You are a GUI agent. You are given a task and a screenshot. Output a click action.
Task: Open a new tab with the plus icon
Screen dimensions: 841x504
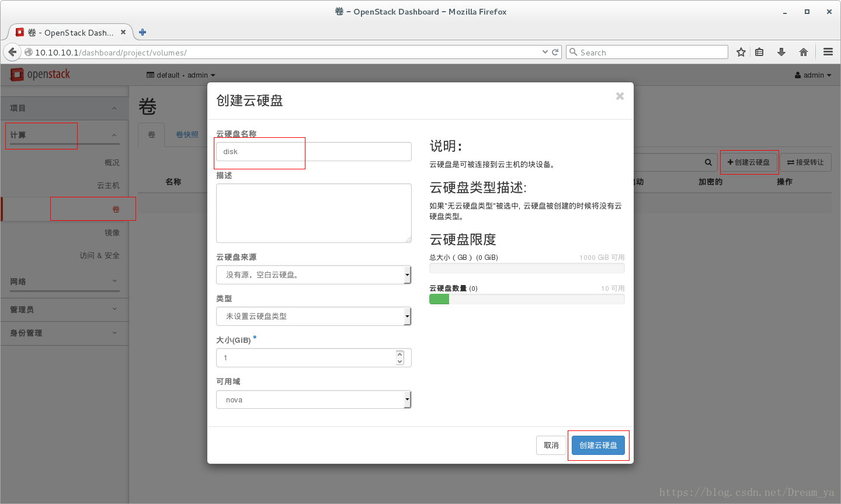(143, 32)
